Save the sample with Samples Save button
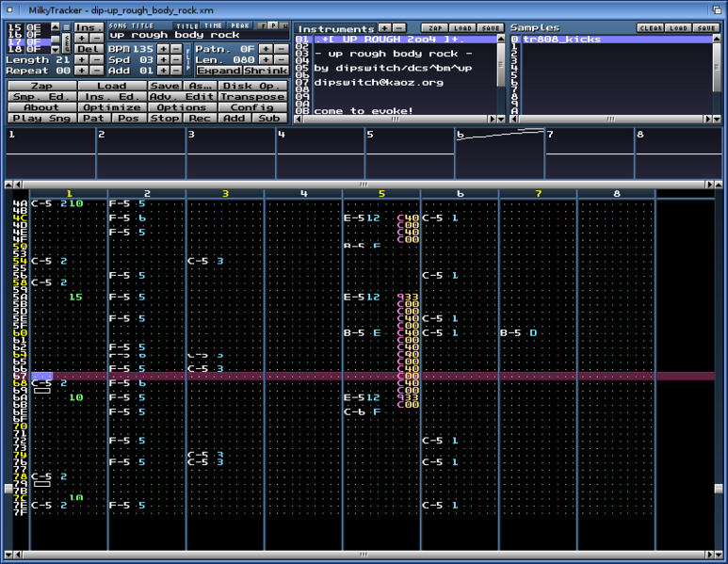 [705, 28]
